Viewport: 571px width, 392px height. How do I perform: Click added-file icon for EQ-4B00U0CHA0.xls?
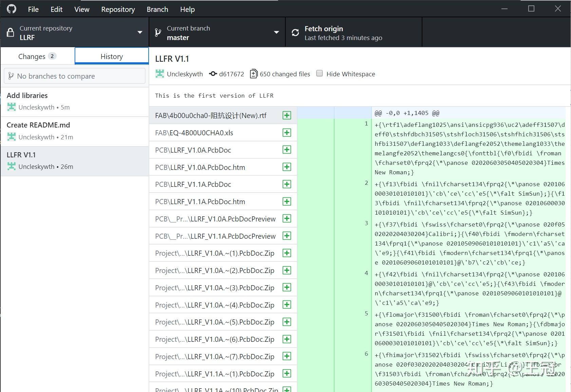pos(287,133)
